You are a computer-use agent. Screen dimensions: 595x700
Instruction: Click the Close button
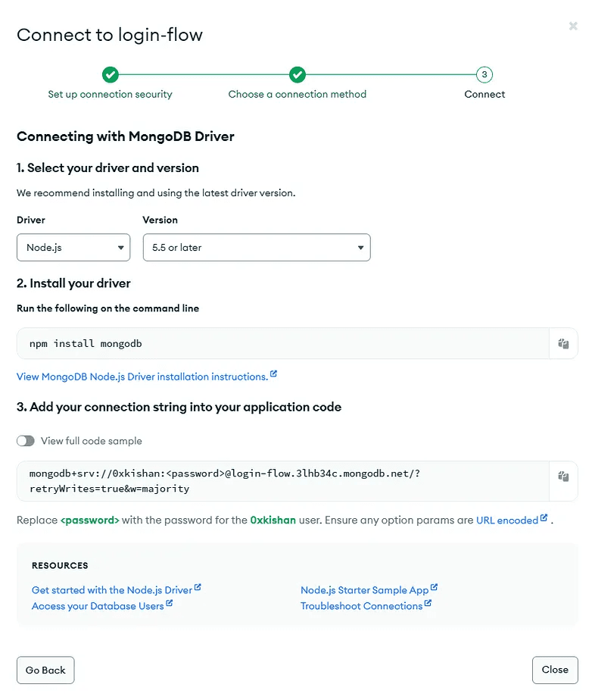point(555,670)
